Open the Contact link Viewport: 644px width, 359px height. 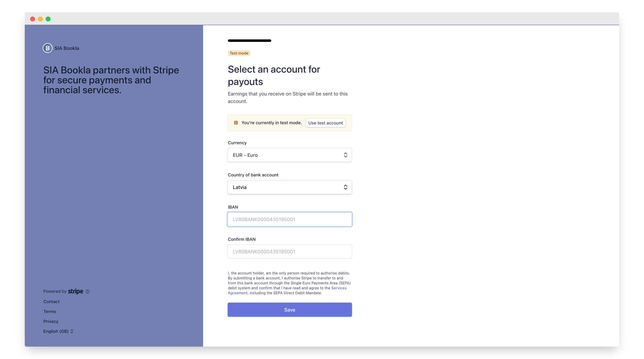(51, 302)
